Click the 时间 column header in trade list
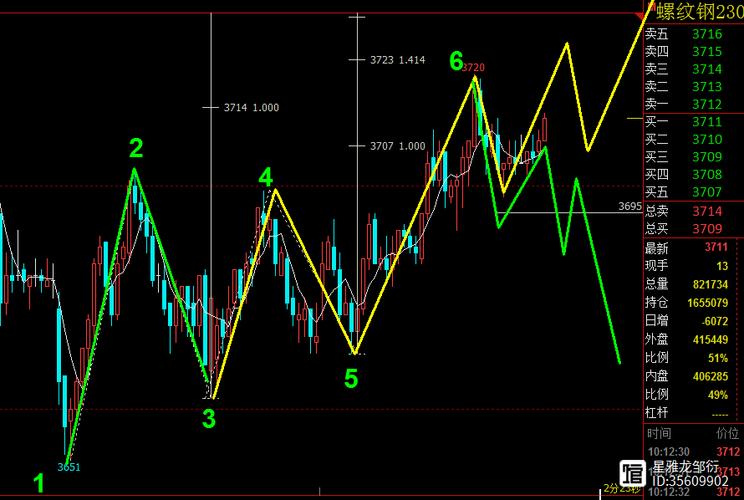 coord(658,433)
